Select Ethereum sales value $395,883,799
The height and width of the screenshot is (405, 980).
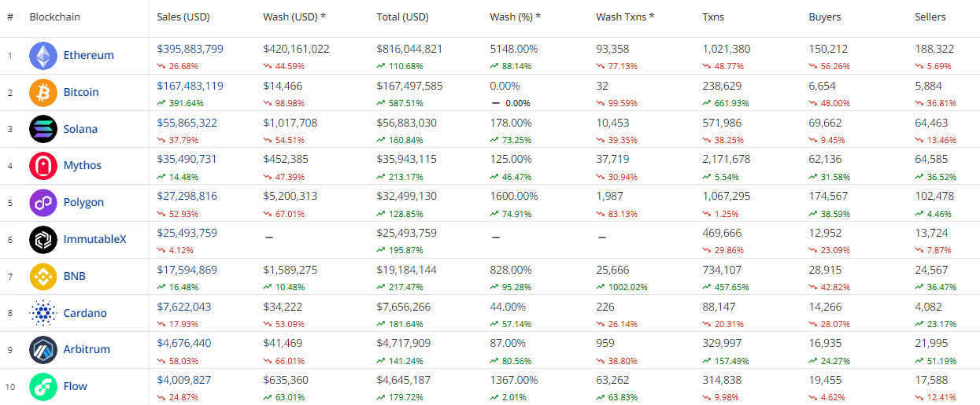click(x=190, y=49)
